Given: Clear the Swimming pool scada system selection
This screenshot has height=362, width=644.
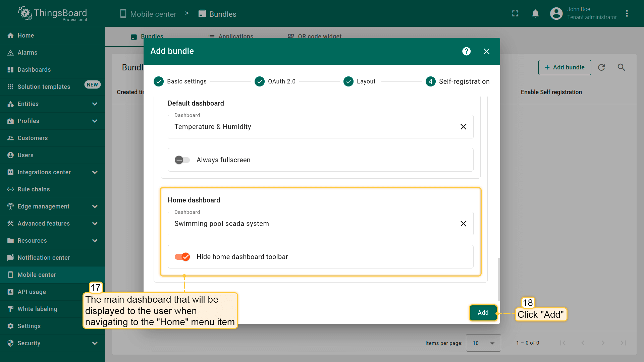Looking at the screenshot, I should click(x=463, y=224).
